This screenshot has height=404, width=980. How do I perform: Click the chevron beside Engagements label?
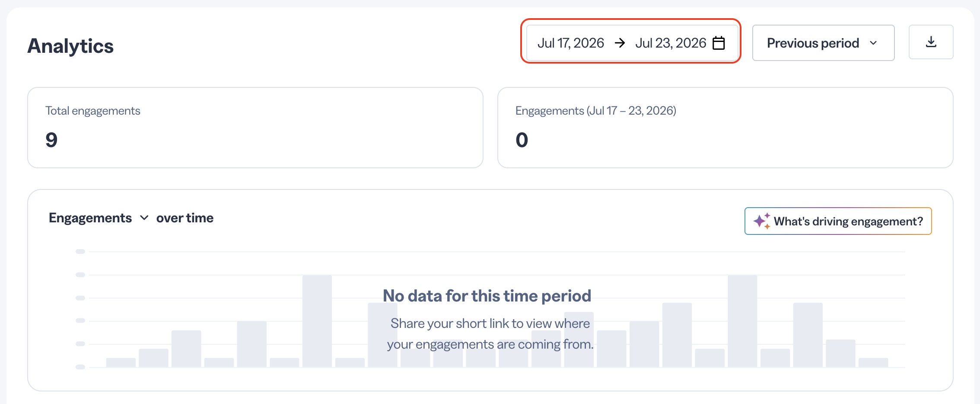[144, 218]
